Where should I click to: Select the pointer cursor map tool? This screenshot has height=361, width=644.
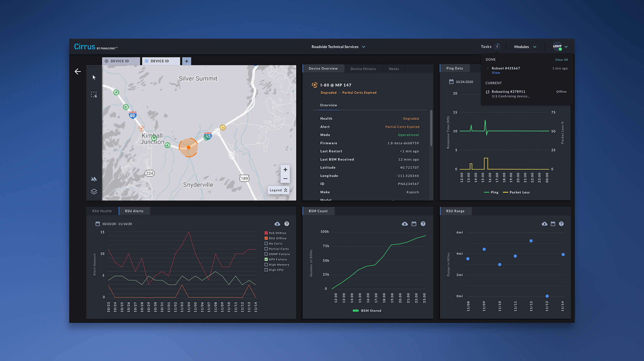(x=94, y=78)
